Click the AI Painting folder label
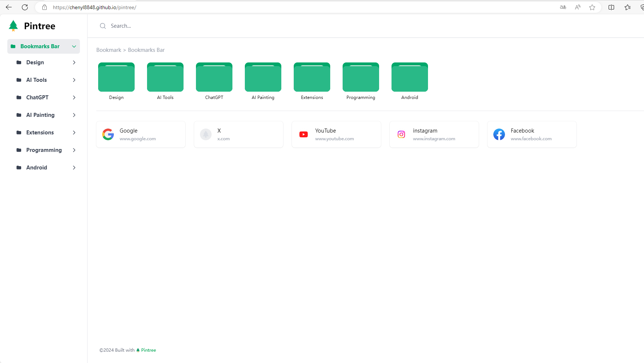This screenshot has width=644, height=363. [263, 98]
